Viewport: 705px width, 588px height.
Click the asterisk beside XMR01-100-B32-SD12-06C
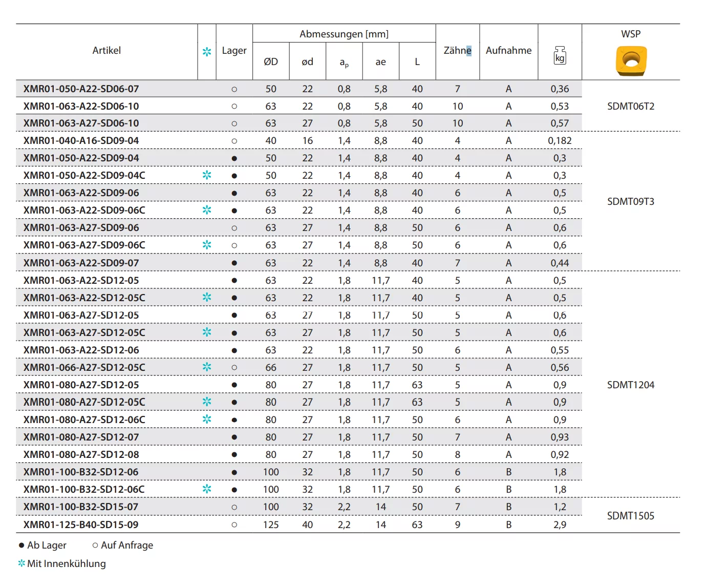pos(207,489)
